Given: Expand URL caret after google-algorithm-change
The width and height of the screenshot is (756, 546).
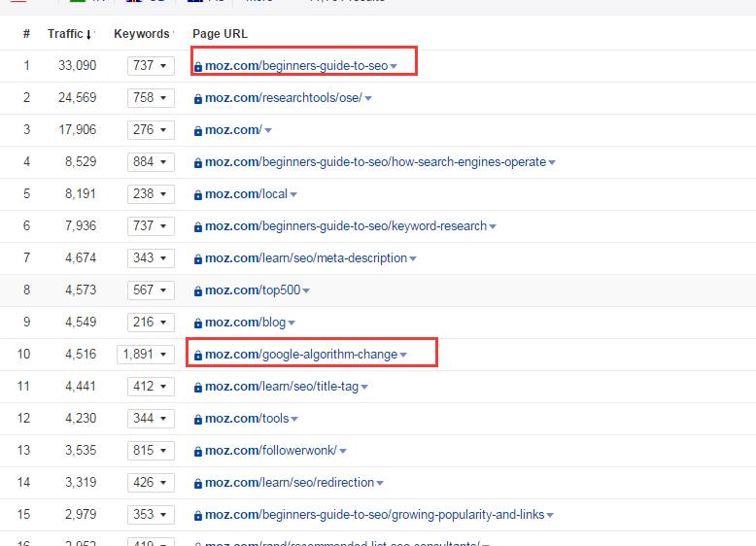Looking at the screenshot, I should click(x=403, y=355).
